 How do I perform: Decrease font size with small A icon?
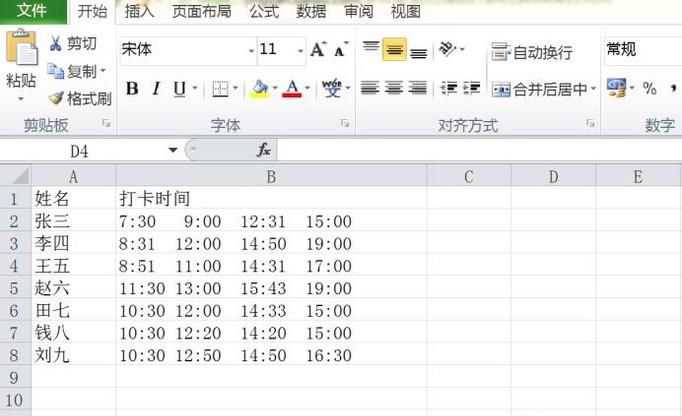click(341, 50)
